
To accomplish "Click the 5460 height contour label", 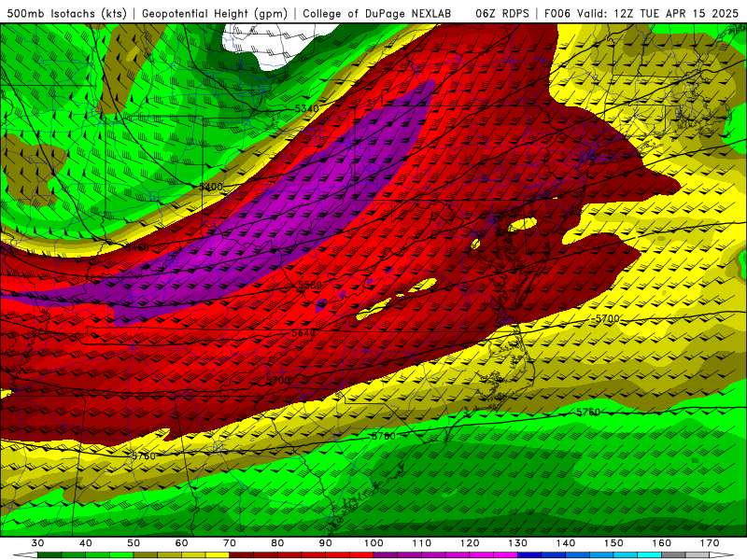I will point(137,247).
